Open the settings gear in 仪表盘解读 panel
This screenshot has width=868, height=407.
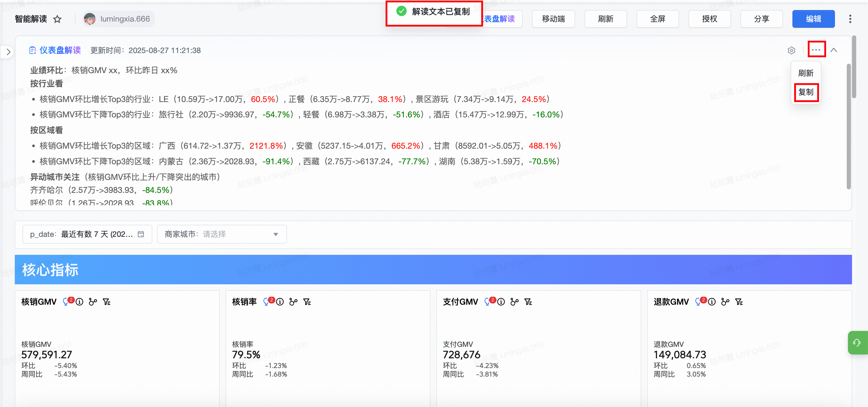click(791, 50)
